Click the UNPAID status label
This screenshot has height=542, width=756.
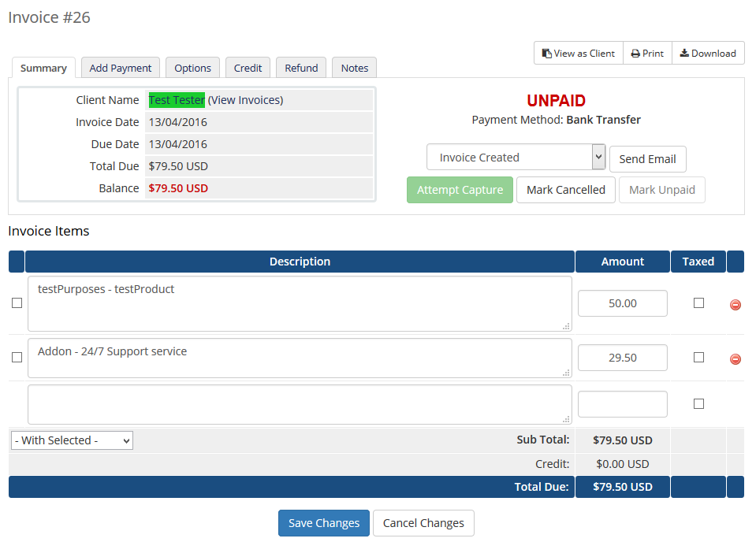[x=556, y=101]
